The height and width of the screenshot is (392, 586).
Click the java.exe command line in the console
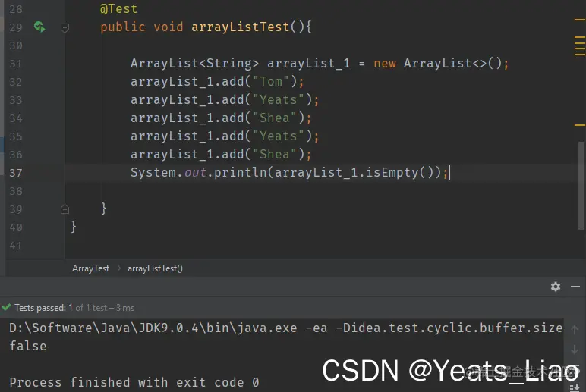[286, 328]
